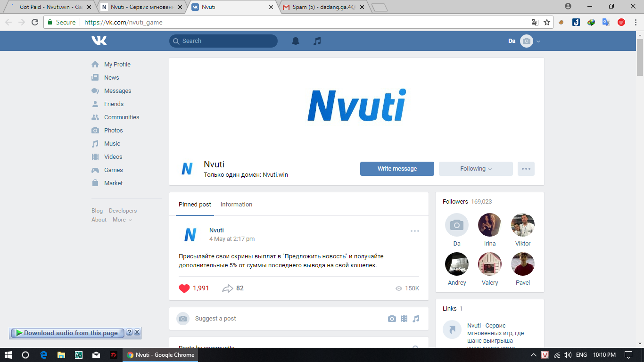
Task: Attach audio to the suggested post
Action: pyautogui.click(x=416, y=319)
